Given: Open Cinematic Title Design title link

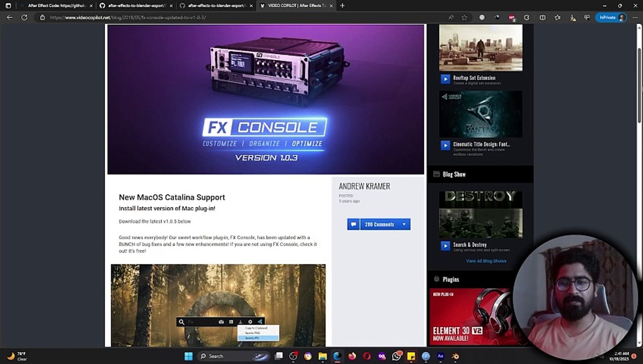Looking at the screenshot, I should click(x=481, y=144).
